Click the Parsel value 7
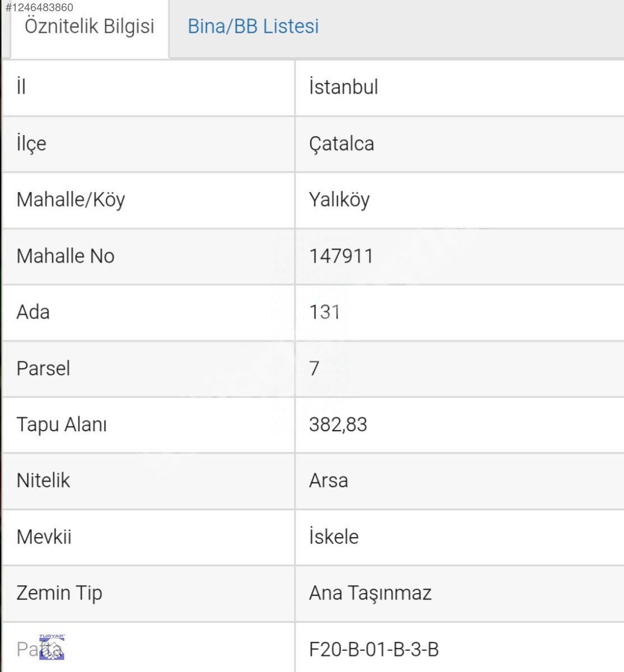Image resolution: width=624 pixels, height=672 pixels. tap(314, 368)
